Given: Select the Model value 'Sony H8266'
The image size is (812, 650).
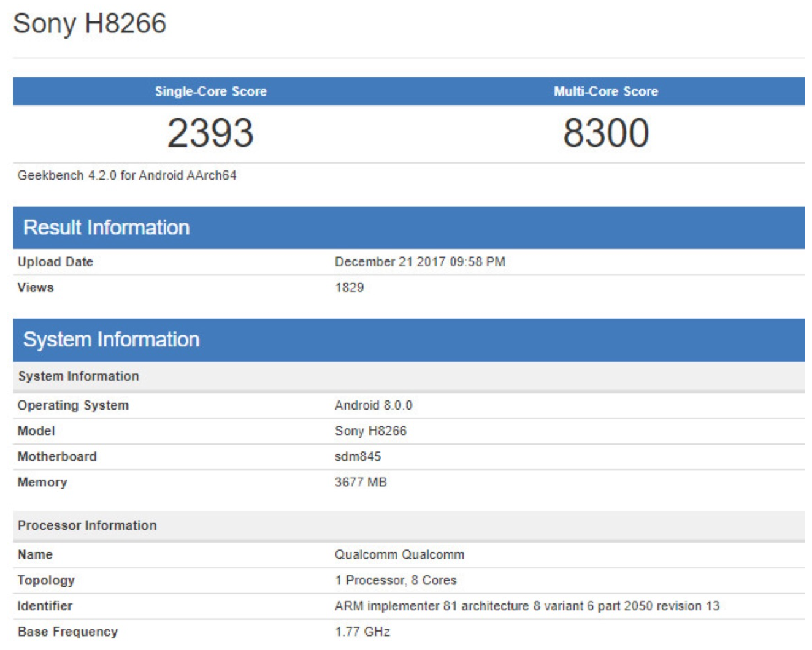Looking at the screenshot, I should click(x=370, y=431).
